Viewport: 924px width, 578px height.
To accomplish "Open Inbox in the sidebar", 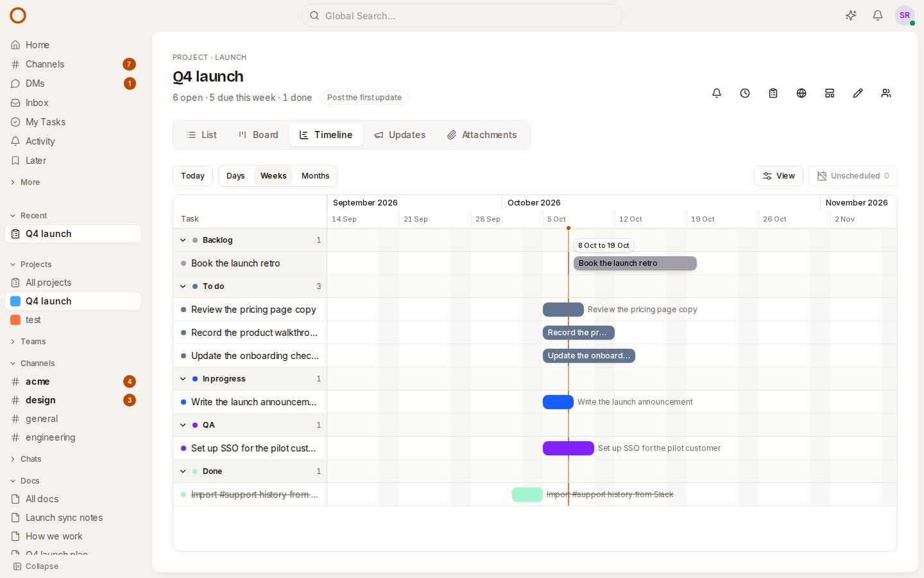I will [73, 103].
